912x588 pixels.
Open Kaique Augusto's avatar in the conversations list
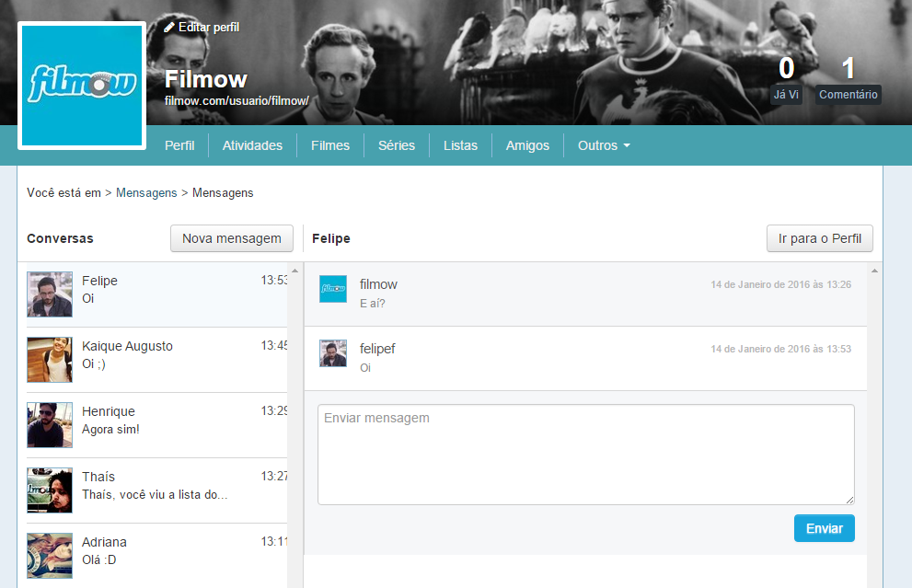50,360
